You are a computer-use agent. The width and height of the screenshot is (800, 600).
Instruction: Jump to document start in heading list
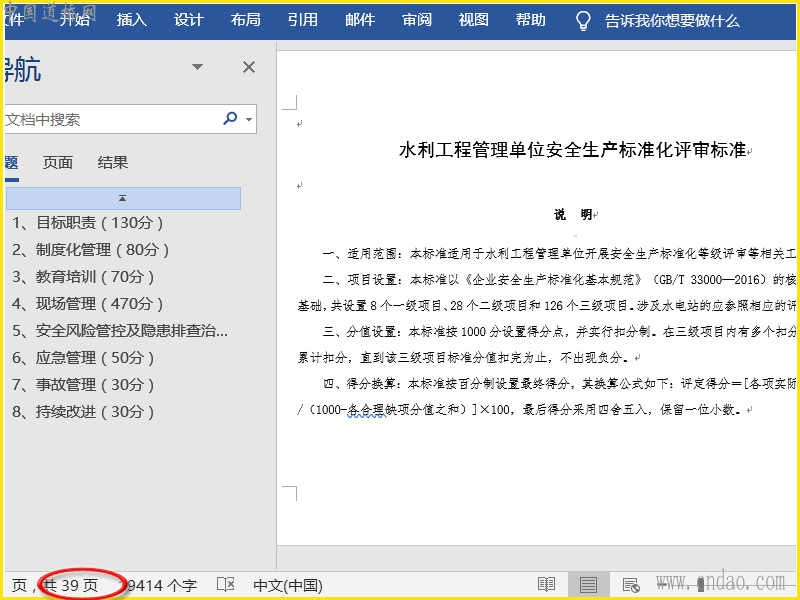click(123, 198)
